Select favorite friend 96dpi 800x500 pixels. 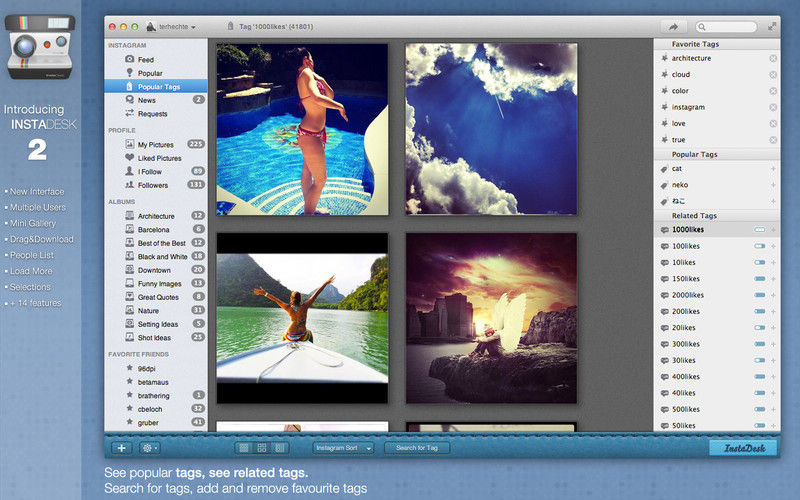[156, 368]
